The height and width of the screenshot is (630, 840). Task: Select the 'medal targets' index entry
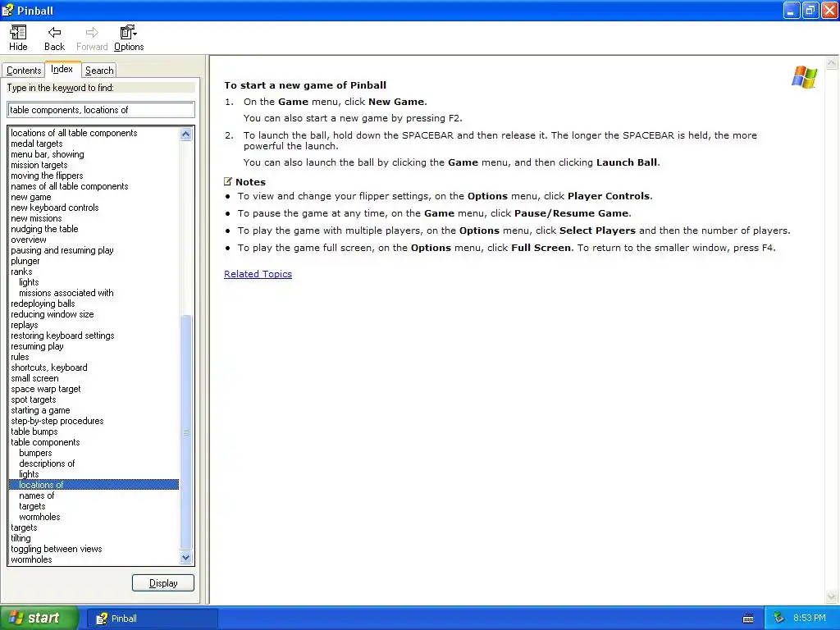(36, 144)
